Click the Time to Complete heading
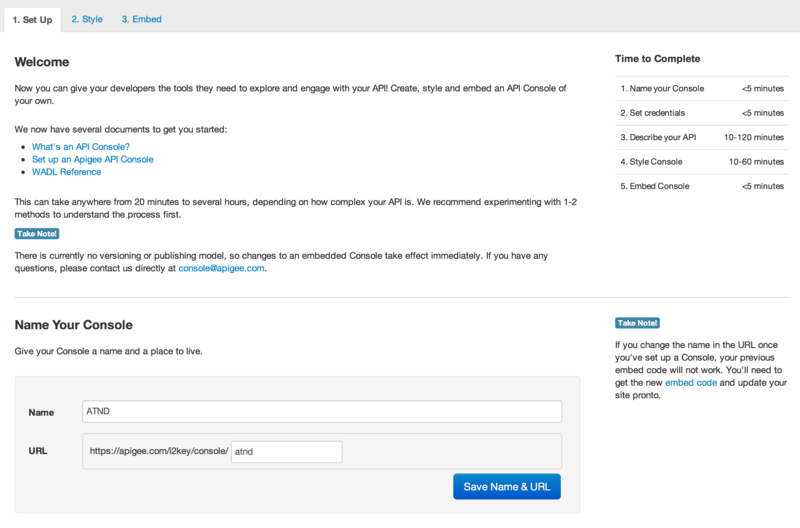Screen dimensions: 800x528 [657, 59]
